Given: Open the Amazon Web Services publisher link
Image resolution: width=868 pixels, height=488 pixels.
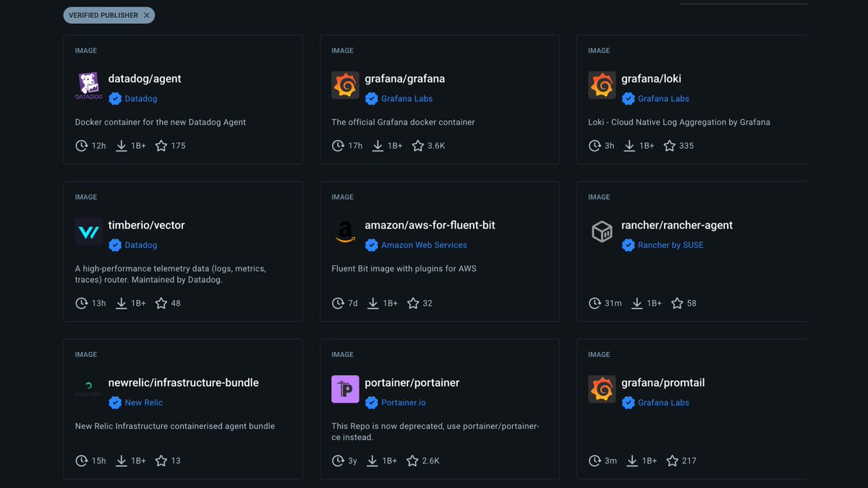Looking at the screenshot, I should point(425,245).
